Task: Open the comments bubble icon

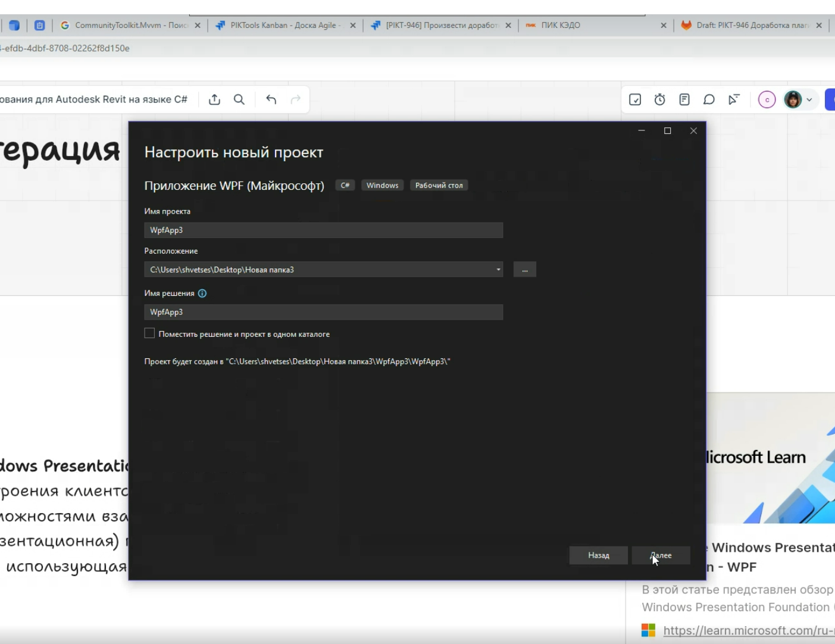Action: coord(709,99)
